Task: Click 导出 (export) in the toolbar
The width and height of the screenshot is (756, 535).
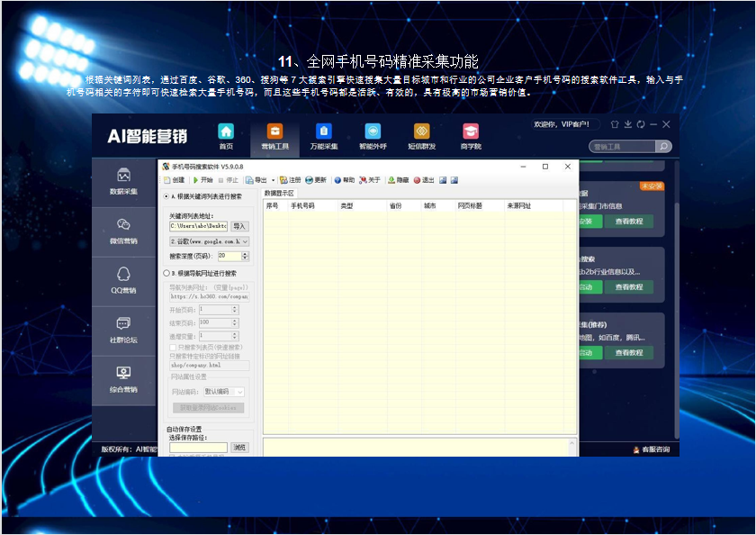Action: point(256,180)
